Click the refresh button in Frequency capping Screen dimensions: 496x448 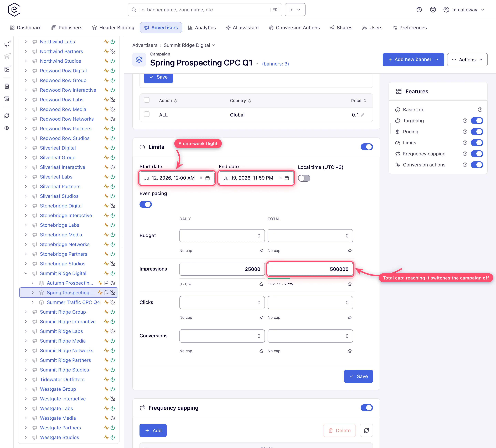coord(366,430)
